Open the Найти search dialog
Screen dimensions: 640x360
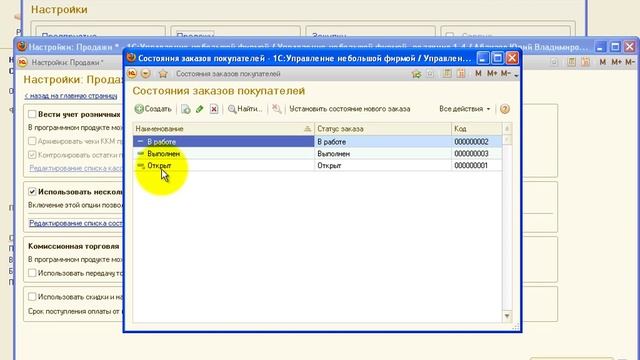(x=245, y=109)
